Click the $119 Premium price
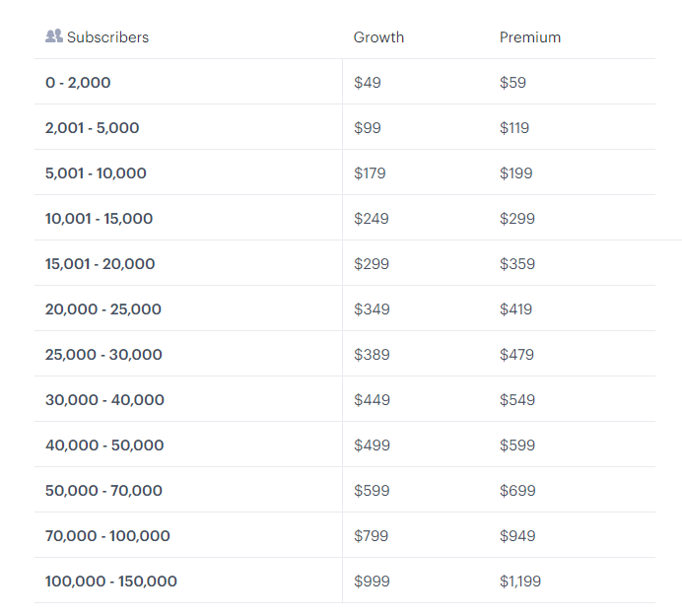This screenshot has width=682, height=616. [x=514, y=128]
